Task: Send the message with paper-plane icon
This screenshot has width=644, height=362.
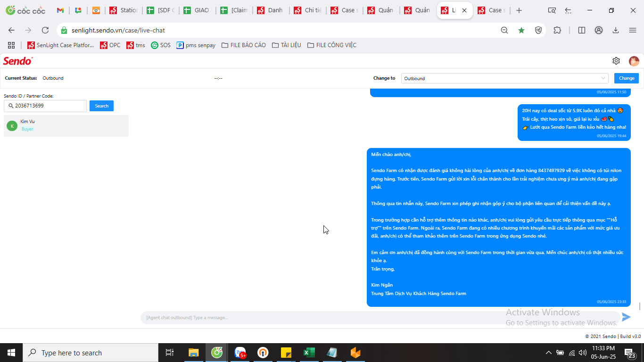Action: (626, 317)
